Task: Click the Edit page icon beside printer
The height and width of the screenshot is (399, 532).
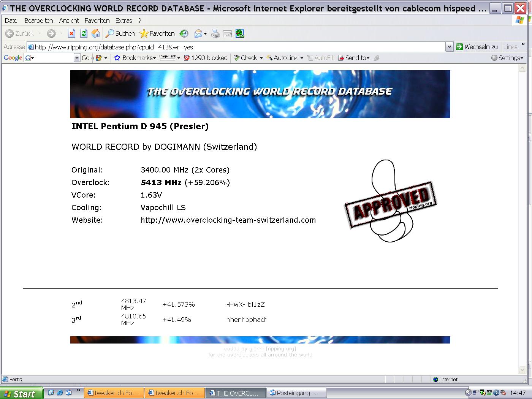Action: tap(228, 34)
